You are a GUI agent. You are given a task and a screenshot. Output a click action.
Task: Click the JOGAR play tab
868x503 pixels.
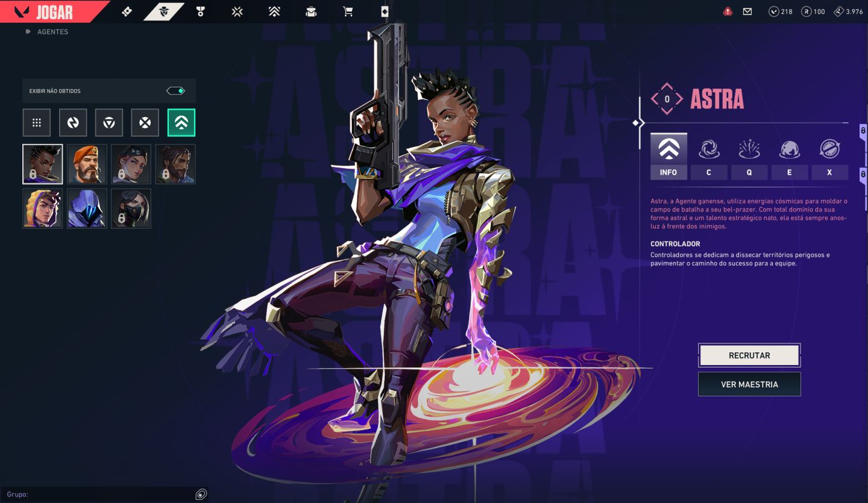53,11
